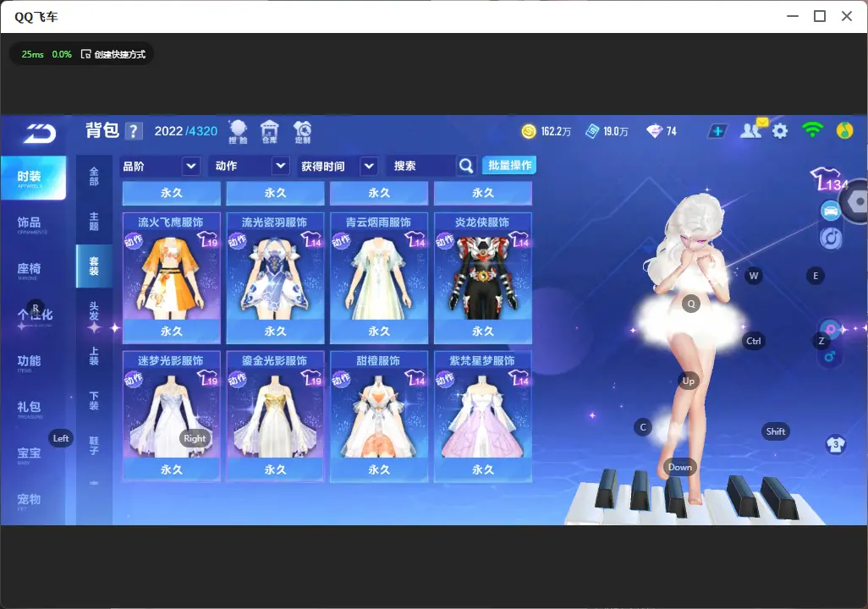This screenshot has width=868, height=609.
Task: Select the 鎏金光影服饰 outfit card
Action: [x=275, y=416]
